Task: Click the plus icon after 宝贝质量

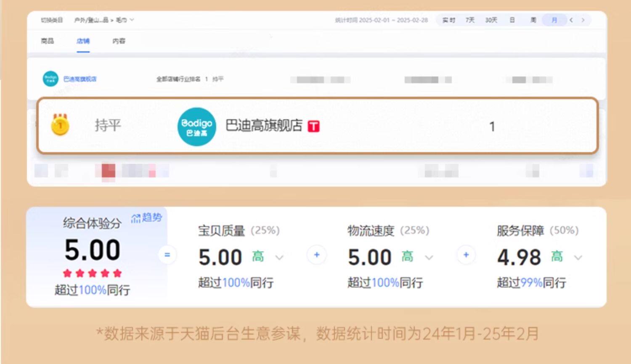Action: (x=317, y=255)
